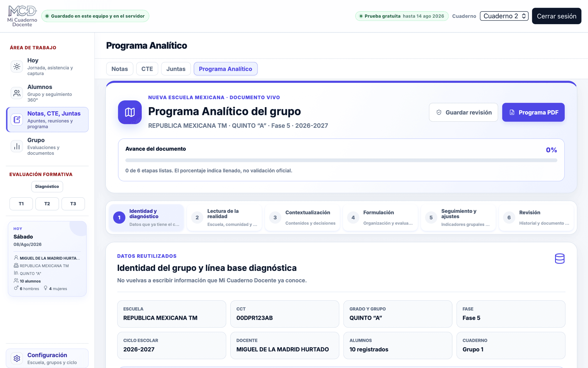Open Configuración in the sidebar
This screenshot has width=588, height=368.
47,358
